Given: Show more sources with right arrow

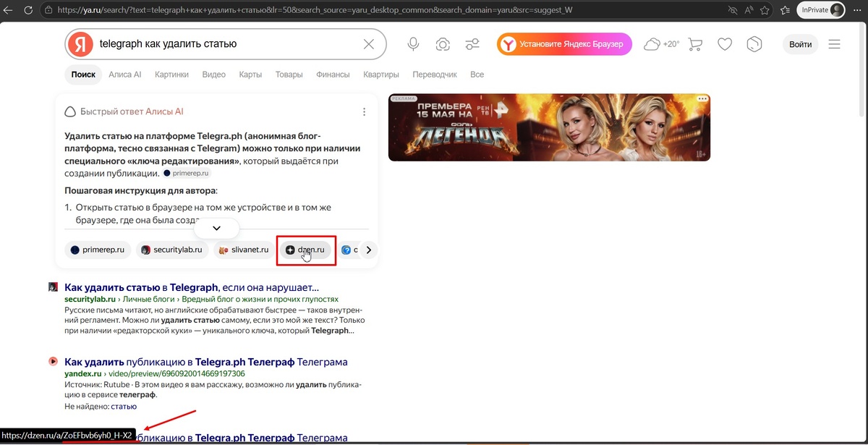Looking at the screenshot, I should 368,250.
